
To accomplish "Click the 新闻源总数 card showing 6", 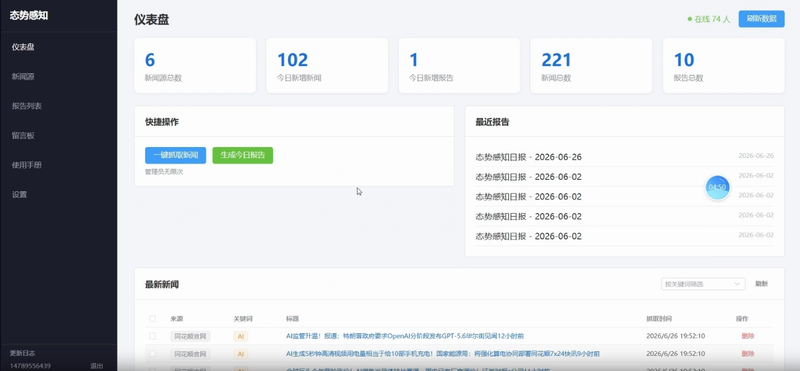I will click(195, 65).
